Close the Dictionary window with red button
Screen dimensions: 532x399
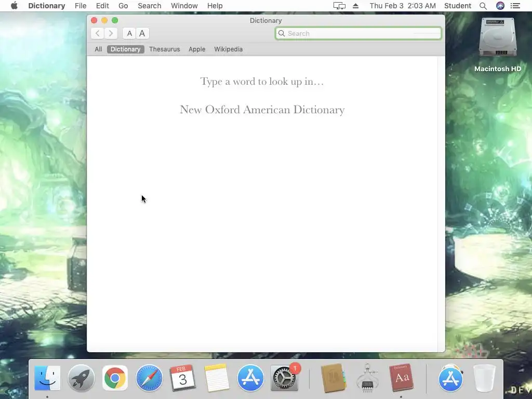click(x=94, y=20)
